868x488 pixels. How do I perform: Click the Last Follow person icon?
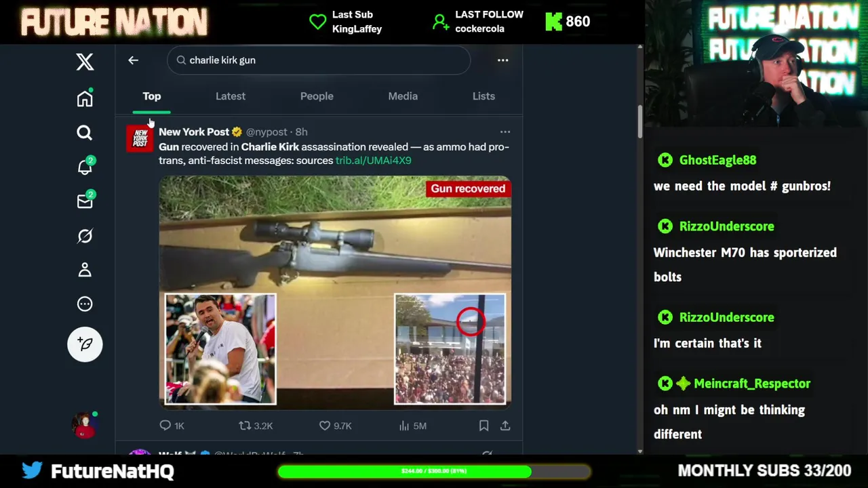point(441,22)
